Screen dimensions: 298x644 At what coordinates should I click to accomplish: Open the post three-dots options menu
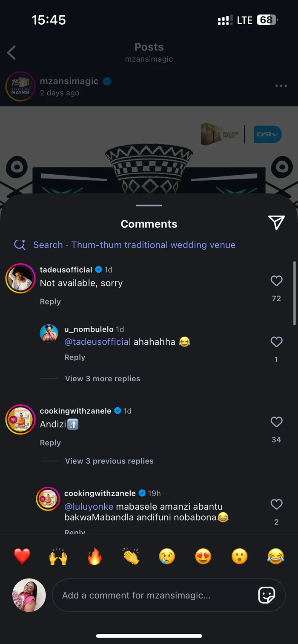(x=281, y=86)
